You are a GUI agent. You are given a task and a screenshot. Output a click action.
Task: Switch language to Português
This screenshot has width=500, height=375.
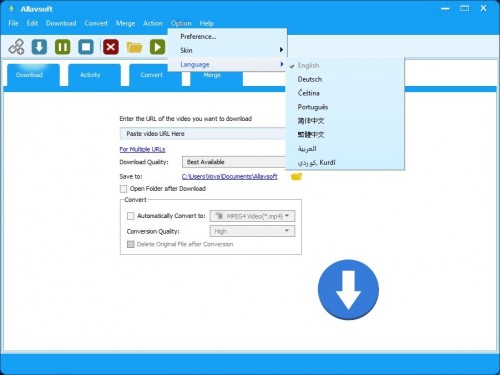tap(345, 107)
